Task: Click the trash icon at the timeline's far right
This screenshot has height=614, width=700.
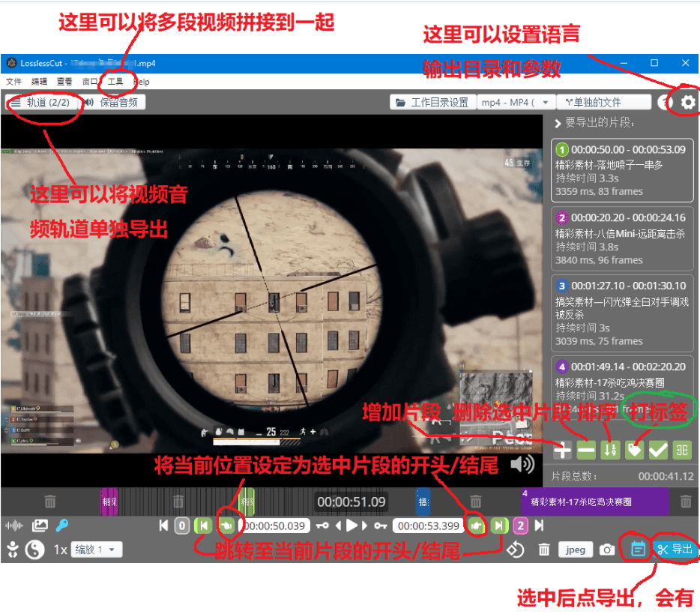Action: pos(686,502)
